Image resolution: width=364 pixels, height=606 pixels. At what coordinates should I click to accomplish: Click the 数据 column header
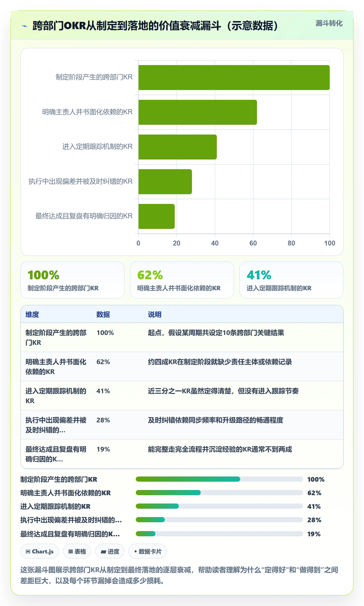tap(103, 314)
